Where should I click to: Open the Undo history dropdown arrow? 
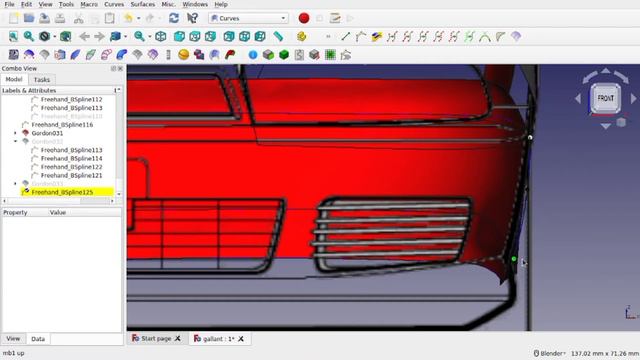139,18
